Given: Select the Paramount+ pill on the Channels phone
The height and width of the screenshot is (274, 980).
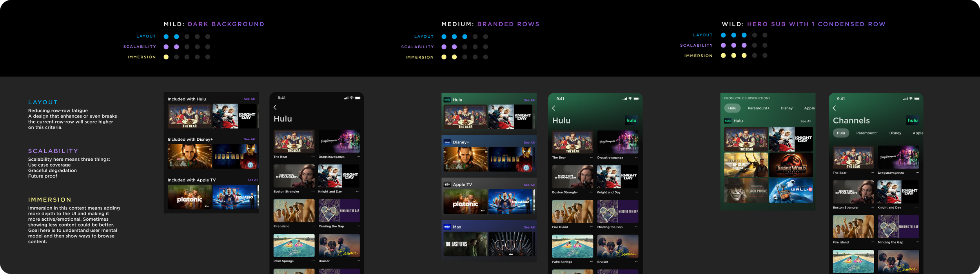Looking at the screenshot, I should [867, 133].
